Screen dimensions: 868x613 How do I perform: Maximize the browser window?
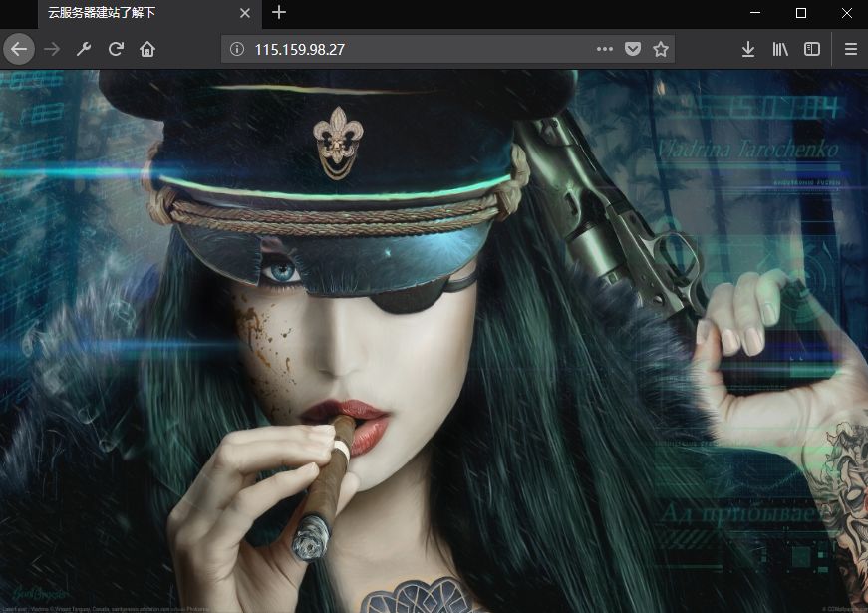coord(800,13)
